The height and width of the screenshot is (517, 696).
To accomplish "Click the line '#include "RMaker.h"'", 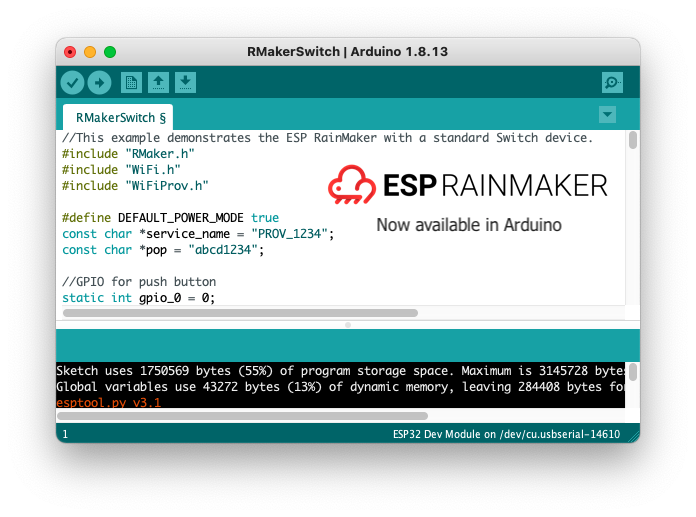I will click(128, 154).
